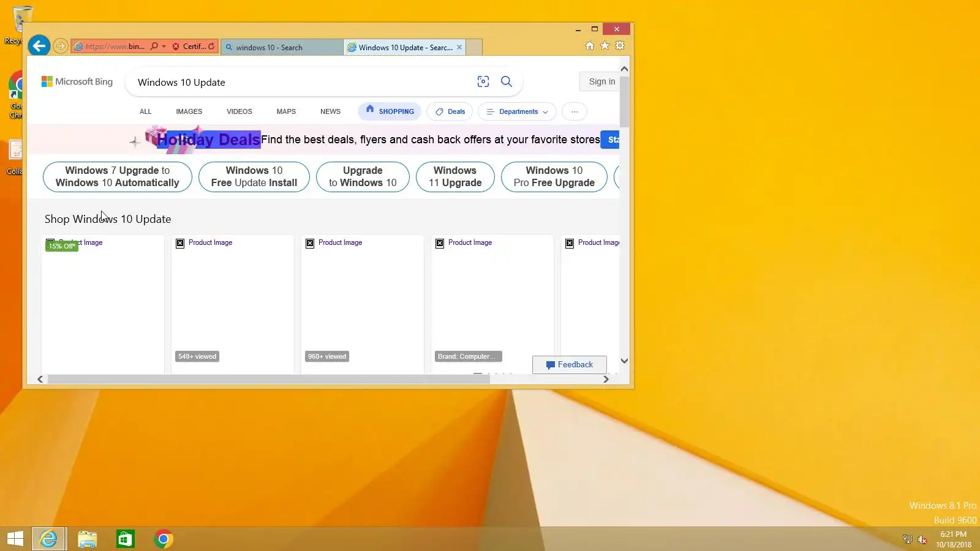Select the NEWS search category

tap(330, 111)
